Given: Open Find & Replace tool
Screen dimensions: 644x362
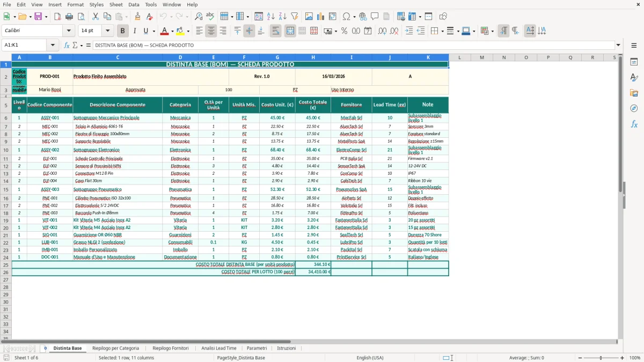Looking at the screenshot, I should tap(199, 17).
